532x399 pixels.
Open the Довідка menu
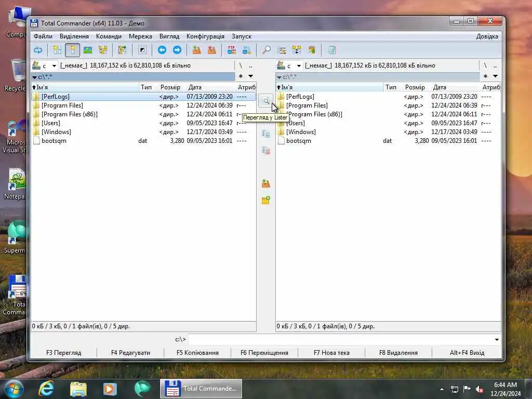pos(487,36)
